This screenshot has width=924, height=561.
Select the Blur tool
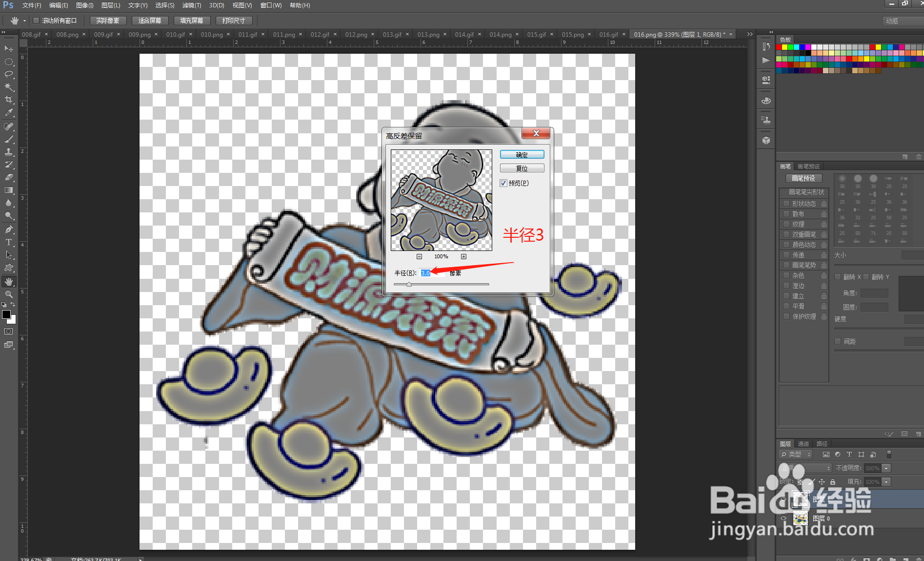(9, 203)
